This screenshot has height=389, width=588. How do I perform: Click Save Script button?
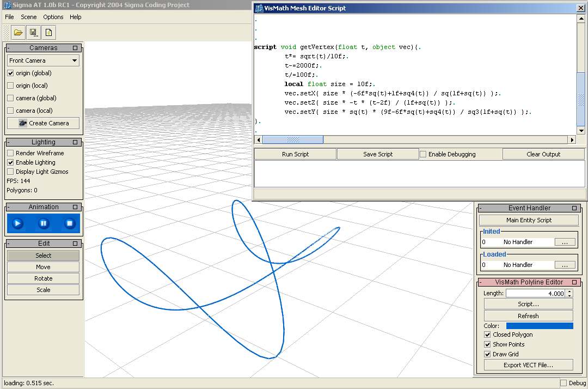pos(378,154)
